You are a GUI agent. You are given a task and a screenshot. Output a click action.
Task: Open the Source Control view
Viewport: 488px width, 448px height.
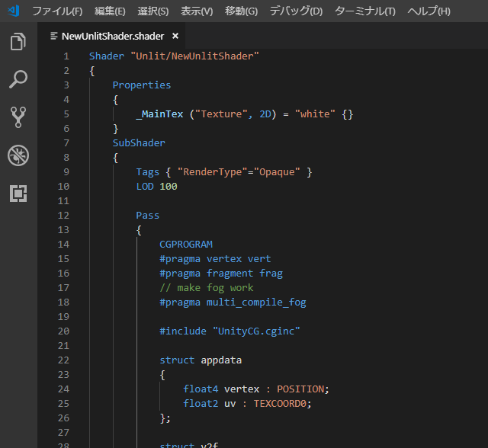coord(18,117)
